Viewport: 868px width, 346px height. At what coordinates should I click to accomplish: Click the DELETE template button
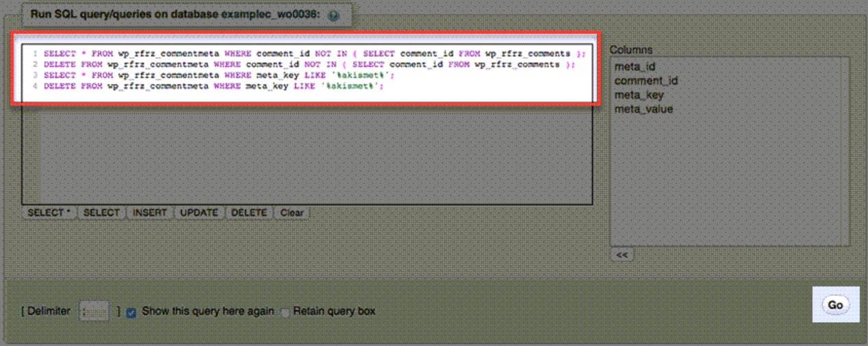(x=248, y=213)
